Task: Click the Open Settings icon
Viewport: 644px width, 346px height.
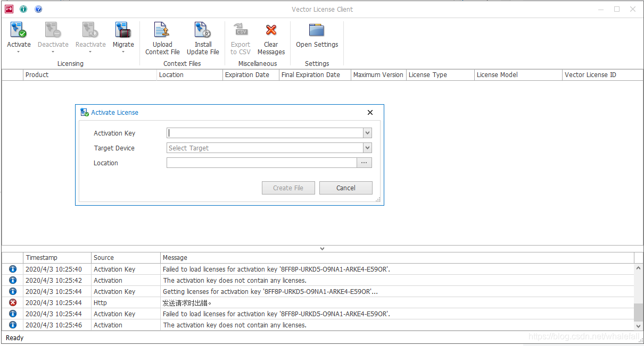Action: click(x=317, y=30)
